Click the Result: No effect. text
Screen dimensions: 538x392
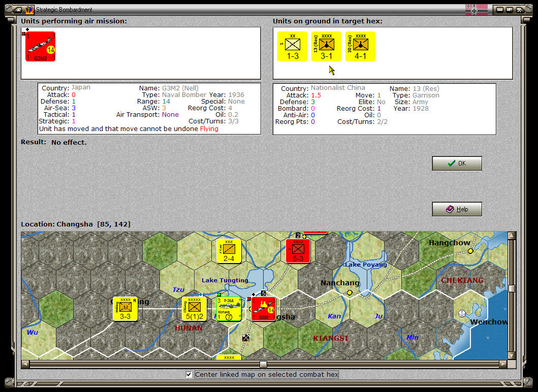[x=54, y=142]
